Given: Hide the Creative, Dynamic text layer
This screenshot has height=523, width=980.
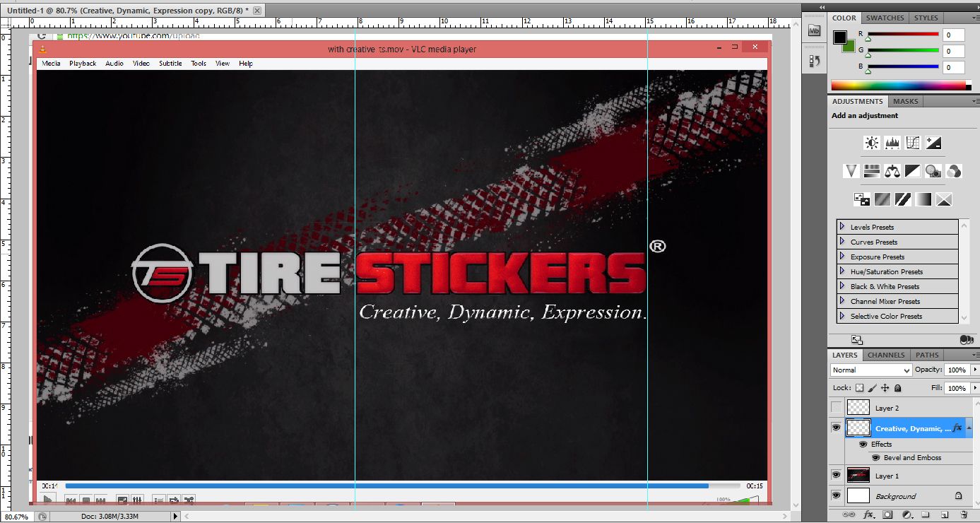Looking at the screenshot, I should point(837,428).
